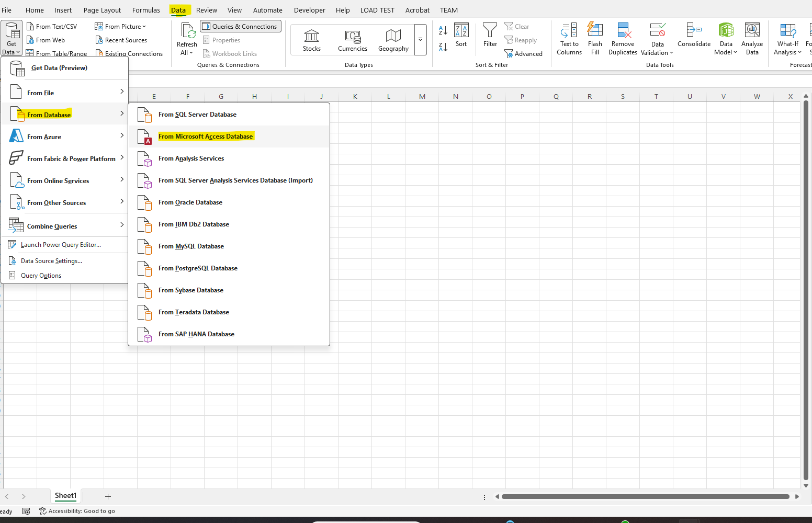
Task: Click the From Web icon
Action: point(30,40)
